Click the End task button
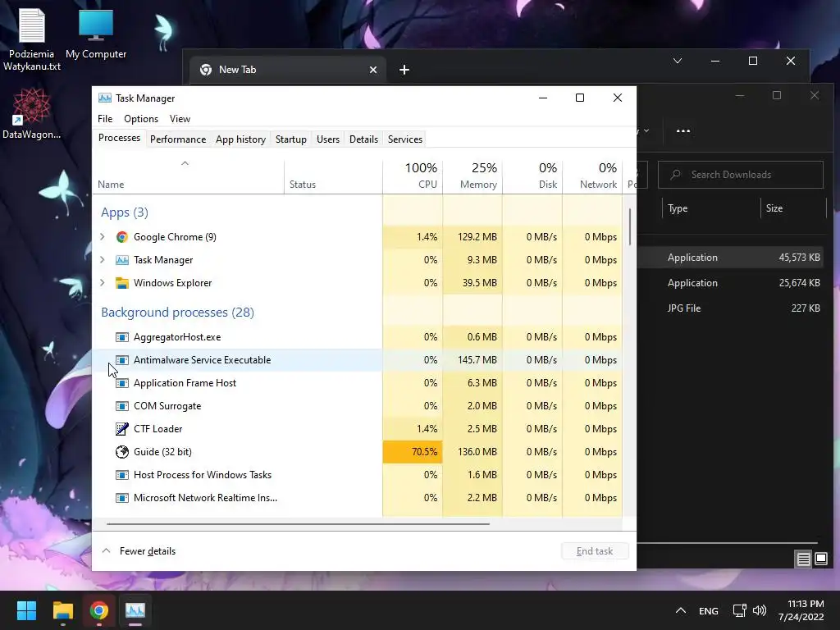The width and height of the screenshot is (840, 630). pos(595,550)
